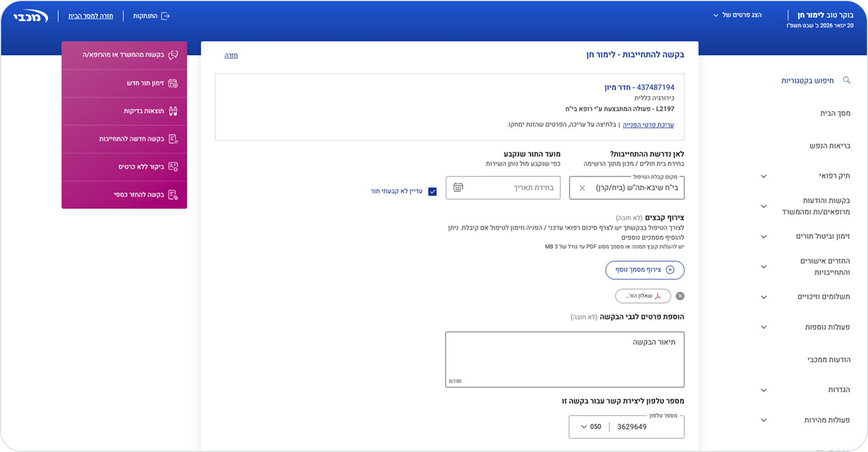The height and width of the screenshot is (452, 868).
Task: Click the logout icon in header
Action: click(166, 16)
